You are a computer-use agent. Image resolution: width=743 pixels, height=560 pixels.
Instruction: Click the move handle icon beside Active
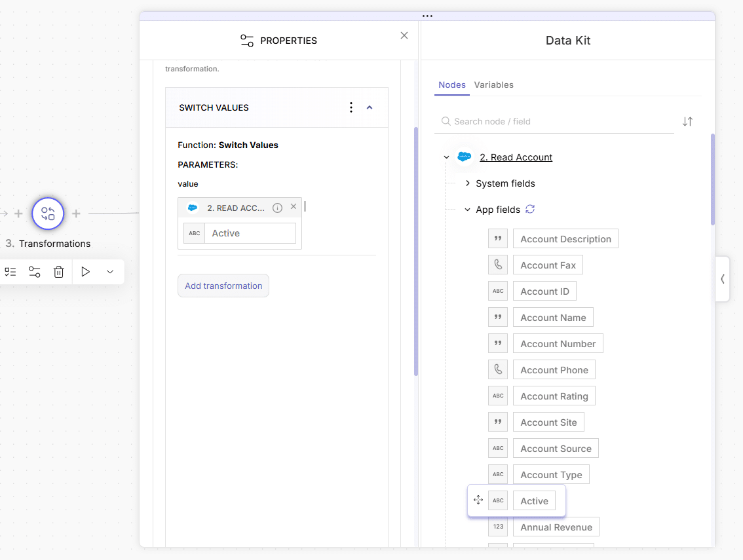[x=478, y=500]
